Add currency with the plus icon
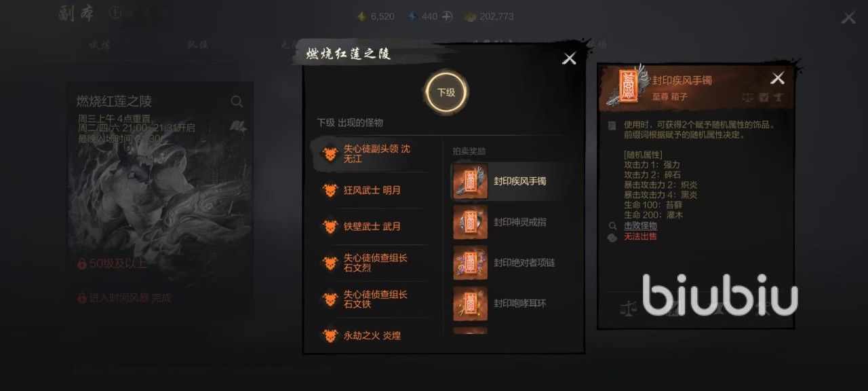868x391 pixels. (447, 16)
